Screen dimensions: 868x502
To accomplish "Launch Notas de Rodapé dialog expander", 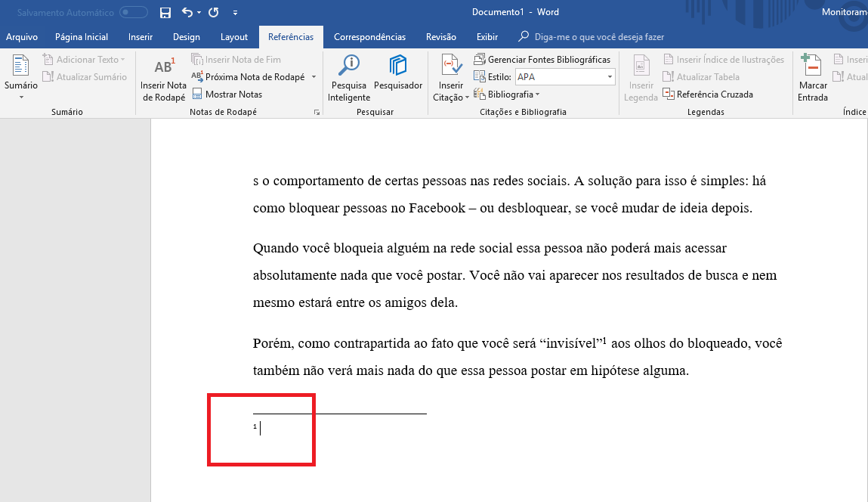I will [317, 112].
